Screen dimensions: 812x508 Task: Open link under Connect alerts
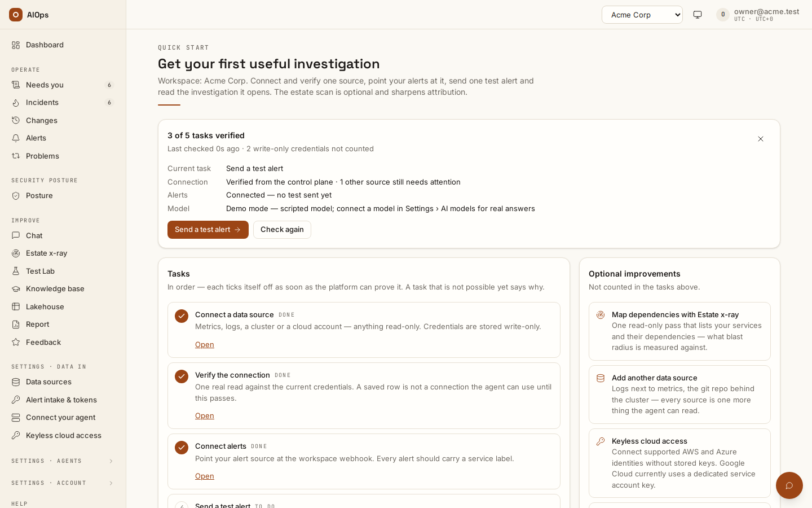coord(205,476)
